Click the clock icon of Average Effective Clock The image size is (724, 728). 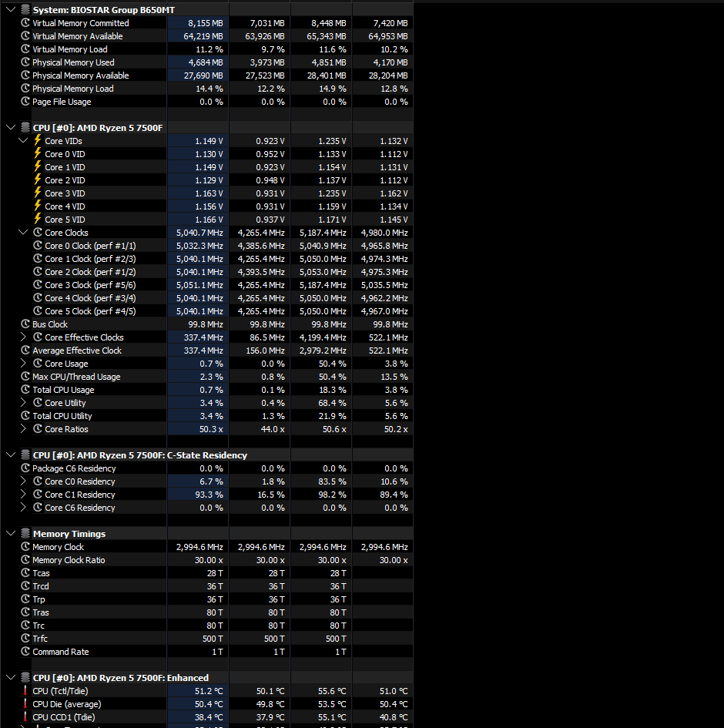point(25,350)
